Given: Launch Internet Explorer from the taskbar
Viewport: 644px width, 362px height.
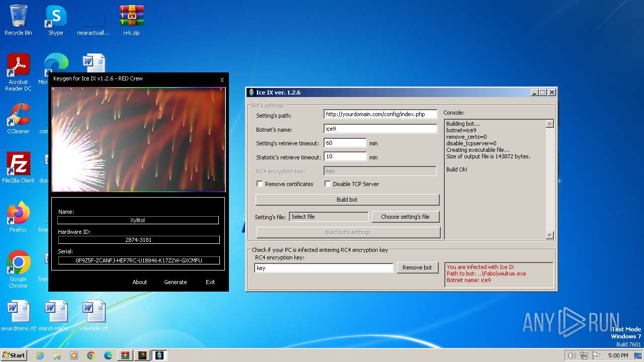Looking at the screenshot, I should 40,355.
